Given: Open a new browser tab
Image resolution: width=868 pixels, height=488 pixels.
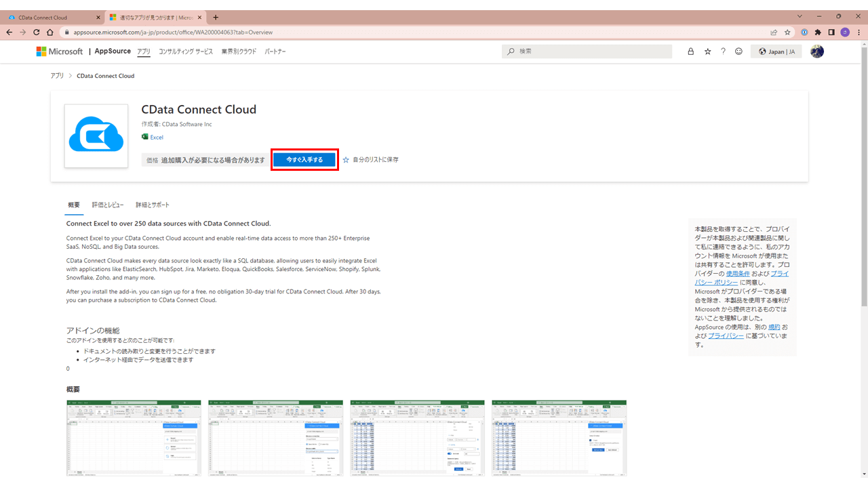Looking at the screenshot, I should pyautogui.click(x=216, y=18).
